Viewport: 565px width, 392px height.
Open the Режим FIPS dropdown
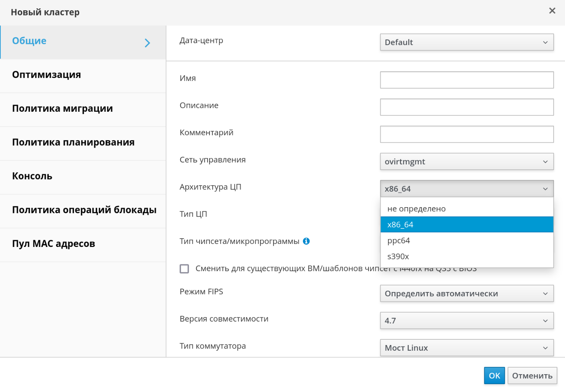[x=467, y=294]
